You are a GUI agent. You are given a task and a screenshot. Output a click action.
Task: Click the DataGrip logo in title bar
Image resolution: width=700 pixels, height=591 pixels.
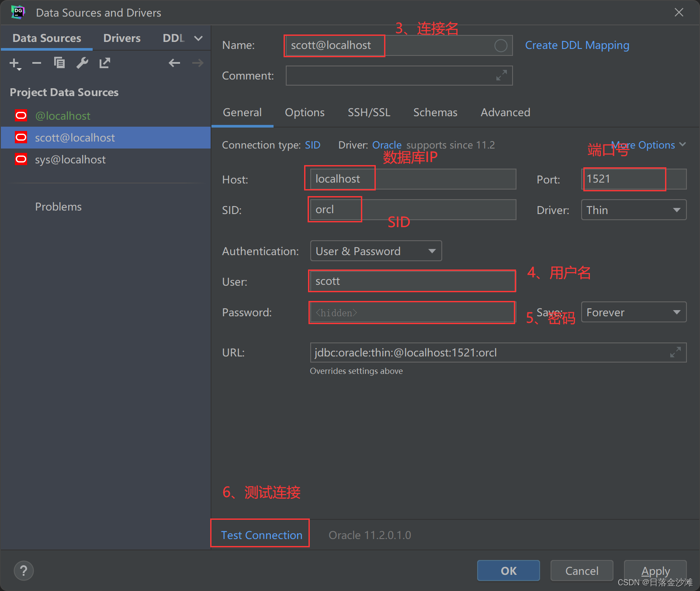pos(18,12)
